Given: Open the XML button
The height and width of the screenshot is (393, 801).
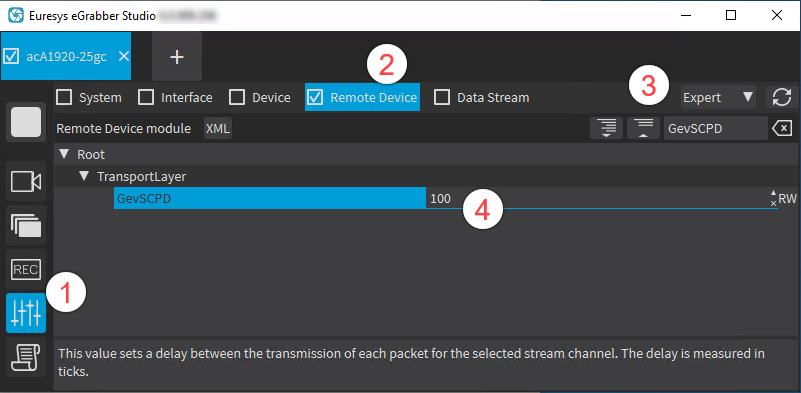Looking at the screenshot, I should [x=218, y=128].
